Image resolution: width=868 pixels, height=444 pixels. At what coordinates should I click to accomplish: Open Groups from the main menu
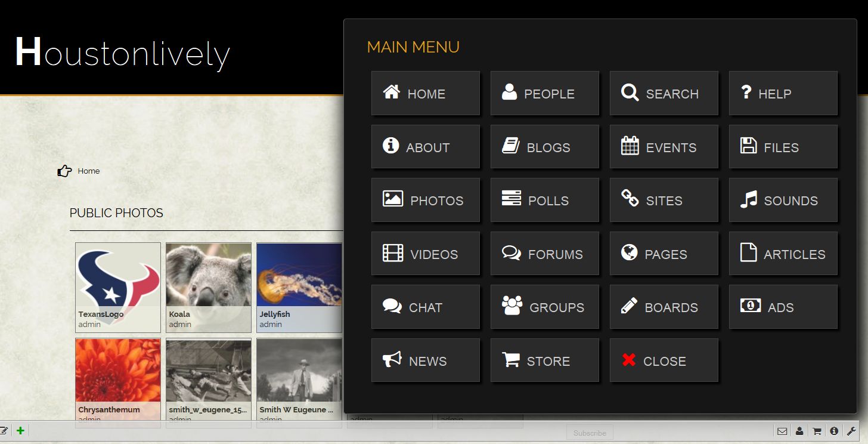544,307
